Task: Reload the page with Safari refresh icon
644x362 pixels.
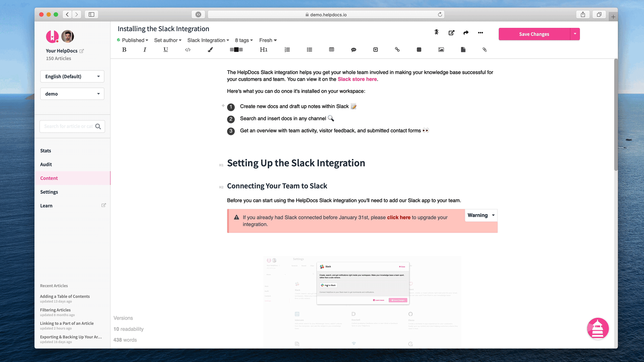Action: (x=440, y=14)
